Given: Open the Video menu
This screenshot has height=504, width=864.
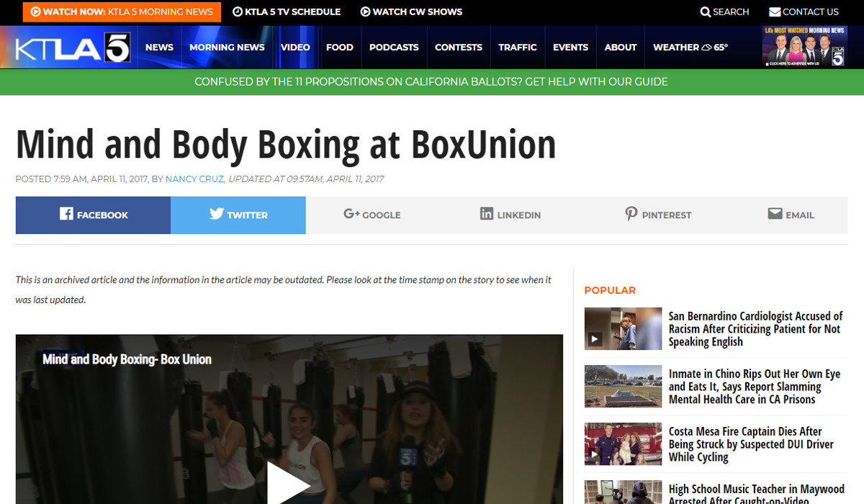Looking at the screenshot, I should click(295, 48).
